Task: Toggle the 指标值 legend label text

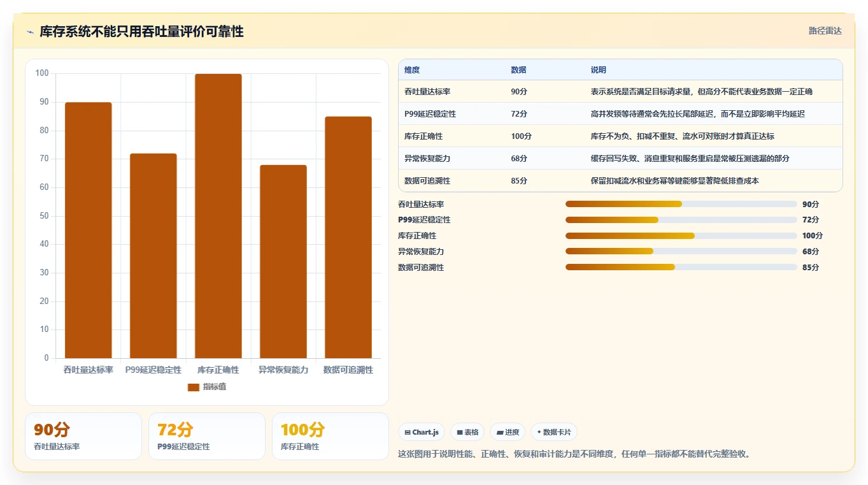Action: [215, 387]
